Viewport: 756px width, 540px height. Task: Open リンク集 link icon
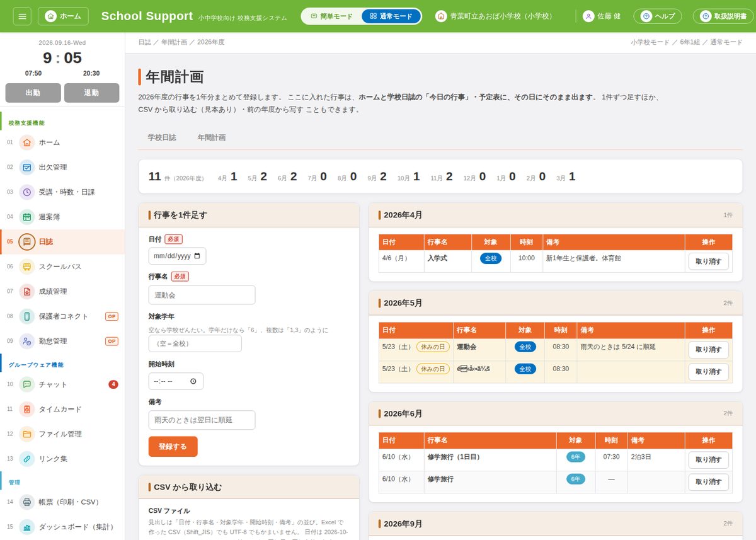26,459
